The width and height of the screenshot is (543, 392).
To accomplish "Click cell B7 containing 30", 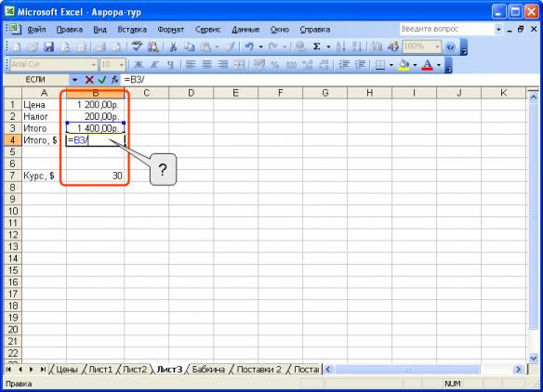I will pos(95,176).
